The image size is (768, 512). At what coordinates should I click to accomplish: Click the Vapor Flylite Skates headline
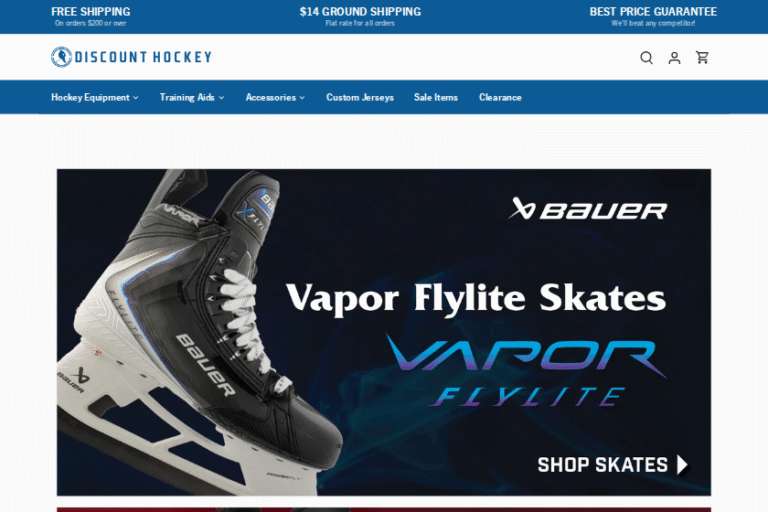(x=476, y=297)
